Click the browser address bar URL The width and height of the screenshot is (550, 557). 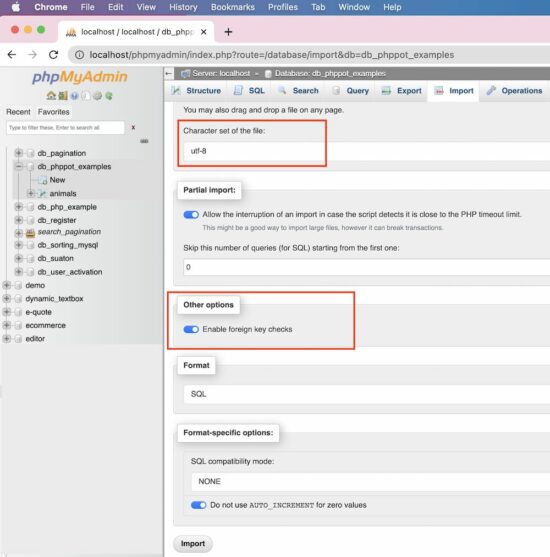(x=271, y=55)
